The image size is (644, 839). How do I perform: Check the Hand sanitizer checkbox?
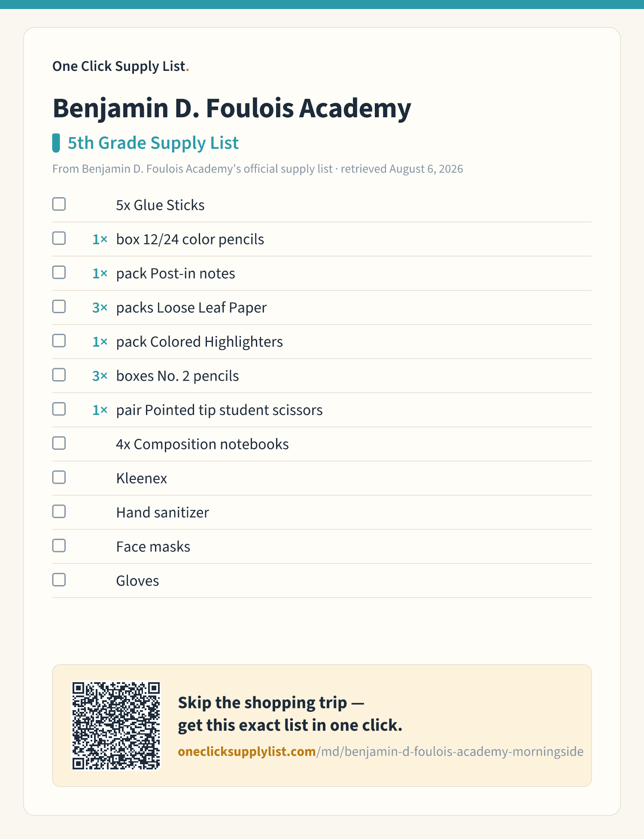tap(59, 512)
